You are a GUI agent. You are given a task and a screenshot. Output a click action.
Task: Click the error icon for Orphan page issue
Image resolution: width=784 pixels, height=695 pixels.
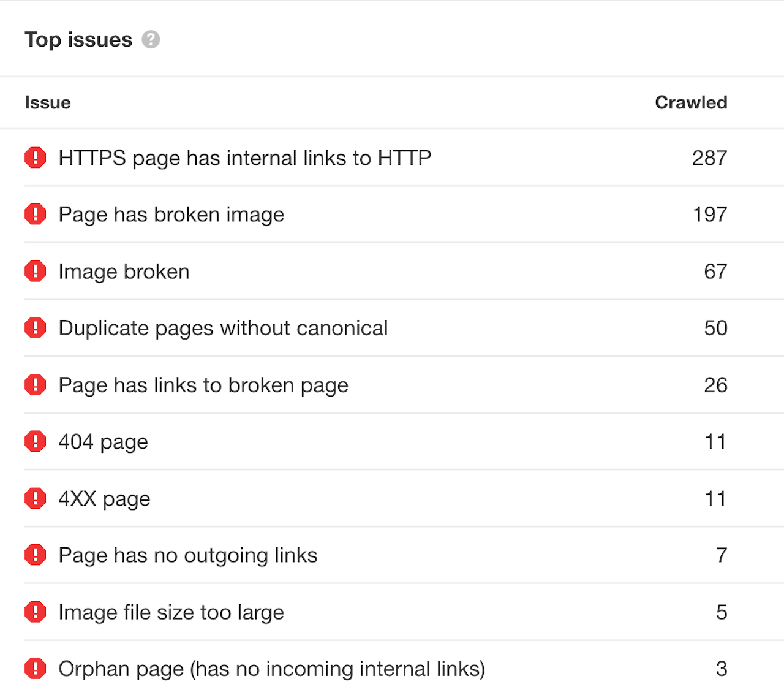click(36, 669)
